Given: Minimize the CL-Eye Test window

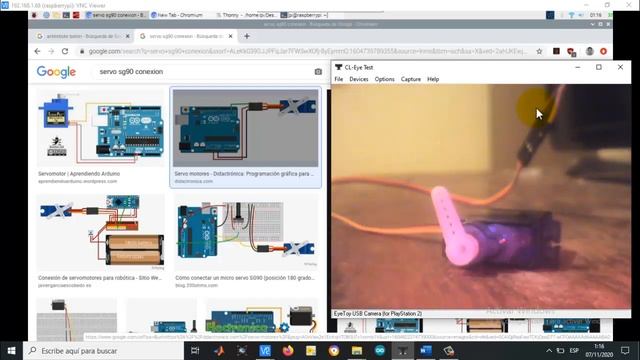Looking at the screenshot, I should click(578, 67).
